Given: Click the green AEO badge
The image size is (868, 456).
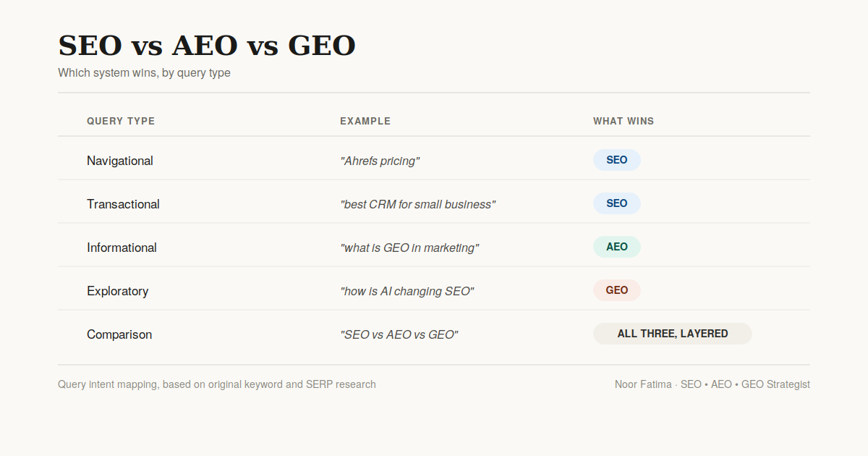Looking at the screenshot, I should 617,247.
